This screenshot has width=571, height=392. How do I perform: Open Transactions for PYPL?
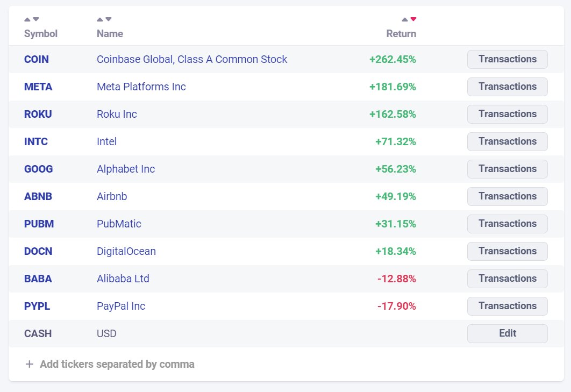pos(507,306)
